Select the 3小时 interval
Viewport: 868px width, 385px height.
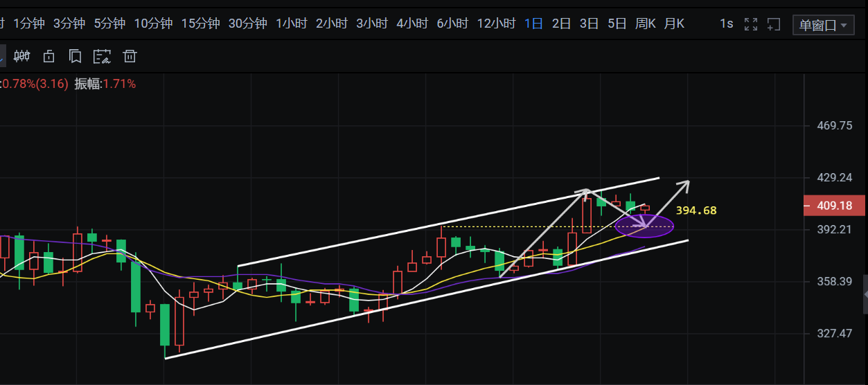pyautogui.click(x=372, y=24)
